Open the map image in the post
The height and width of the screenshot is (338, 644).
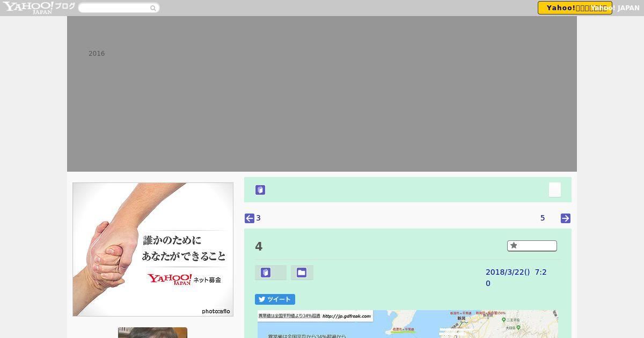(x=408, y=324)
